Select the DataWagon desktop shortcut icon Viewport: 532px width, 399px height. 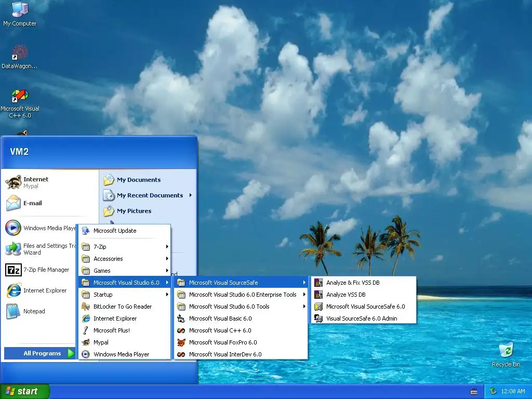20,52
